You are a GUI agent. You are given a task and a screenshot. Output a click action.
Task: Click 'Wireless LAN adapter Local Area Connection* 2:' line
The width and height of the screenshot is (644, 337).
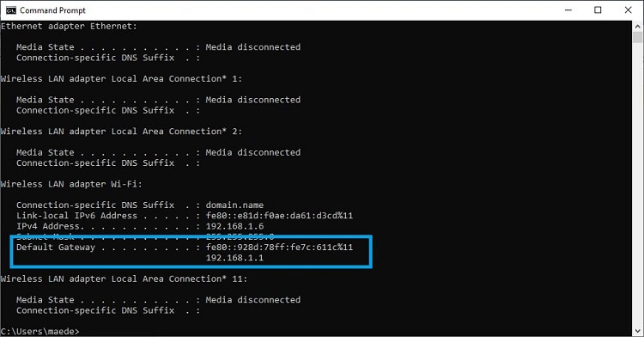[x=121, y=132]
